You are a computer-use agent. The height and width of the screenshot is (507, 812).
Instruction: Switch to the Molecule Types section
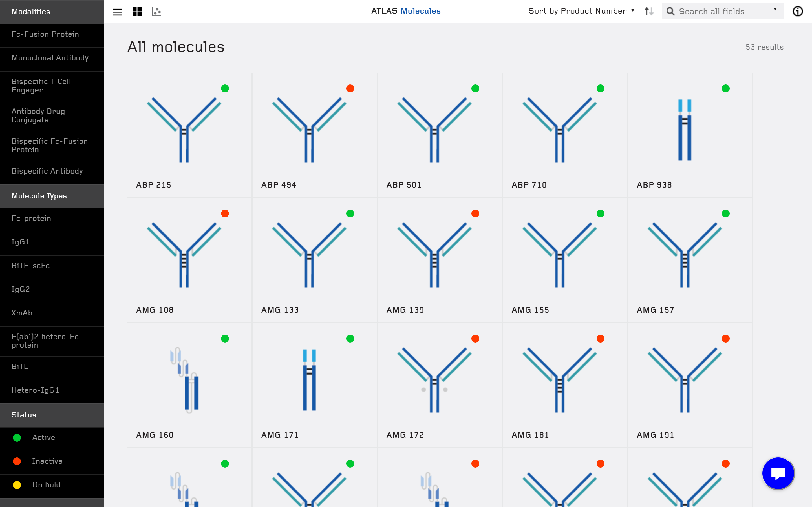pyautogui.click(x=39, y=196)
